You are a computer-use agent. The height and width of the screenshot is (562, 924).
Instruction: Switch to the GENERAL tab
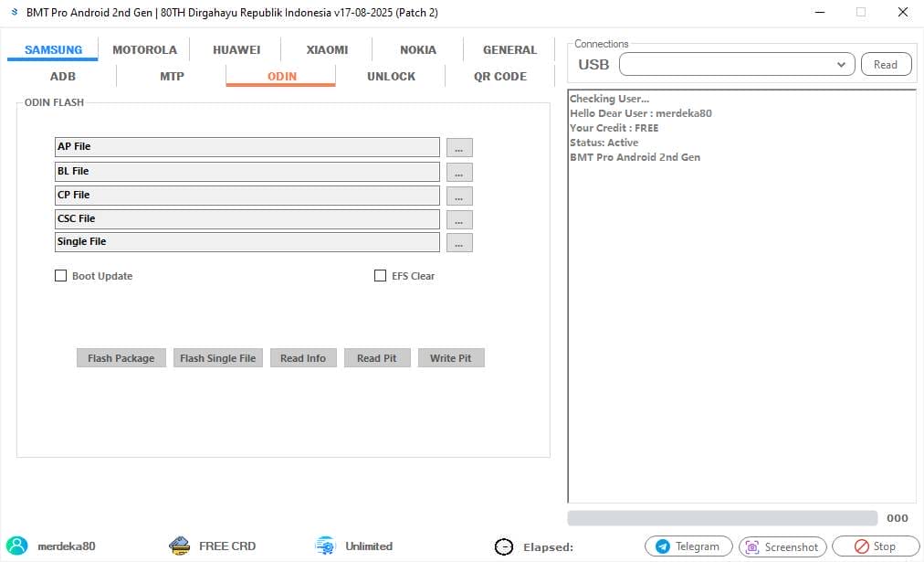(509, 49)
